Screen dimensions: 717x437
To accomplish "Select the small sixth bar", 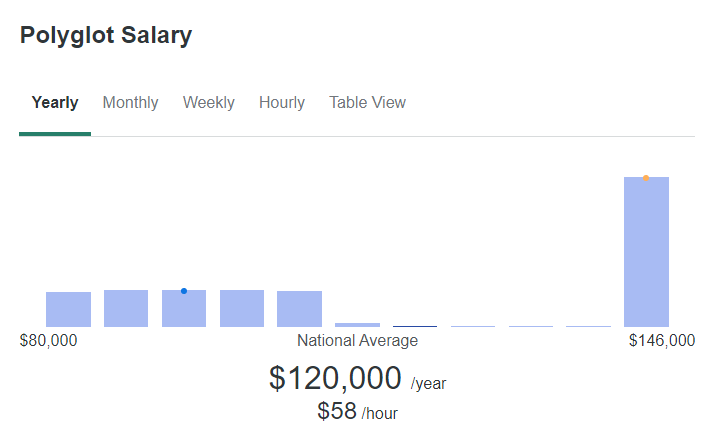I will pyautogui.click(x=358, y=325).
